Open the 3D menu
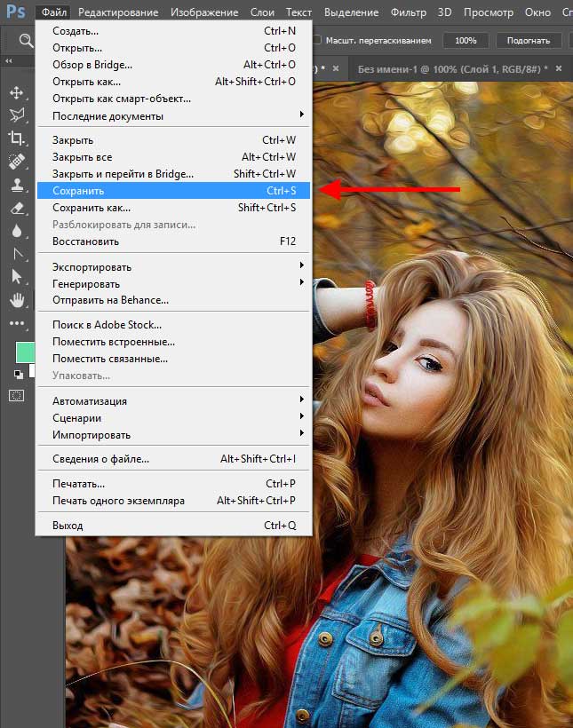573x728 pixels. [445, 12]
